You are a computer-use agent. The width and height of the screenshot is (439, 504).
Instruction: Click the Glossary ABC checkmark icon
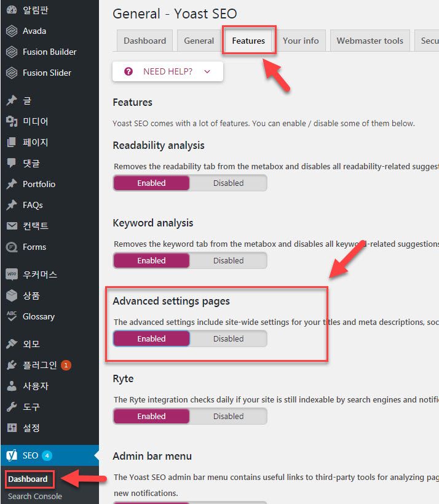12,316
